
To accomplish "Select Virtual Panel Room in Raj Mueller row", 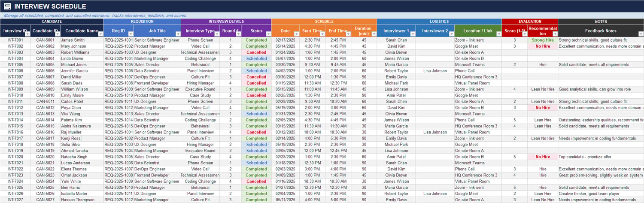I will 478,132.
